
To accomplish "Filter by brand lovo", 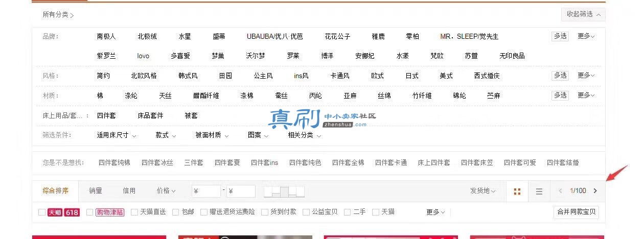I will (143, 56).
